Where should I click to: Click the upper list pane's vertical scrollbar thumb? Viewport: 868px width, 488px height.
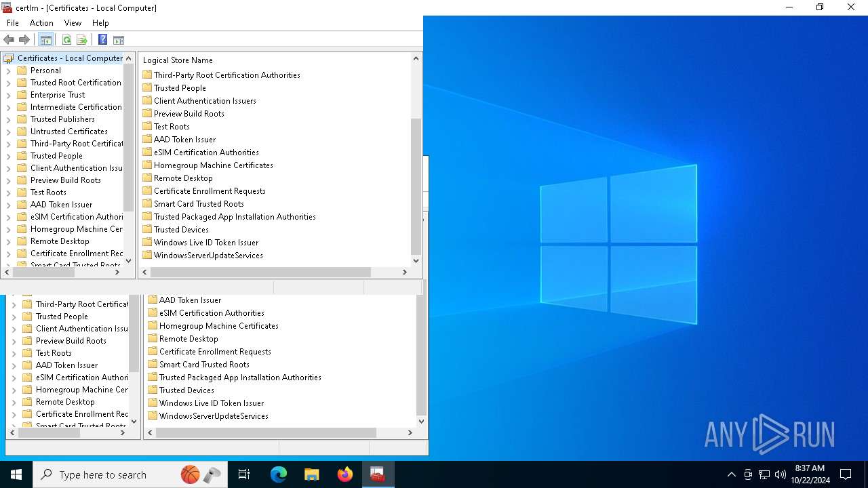[x=416, y=186]
